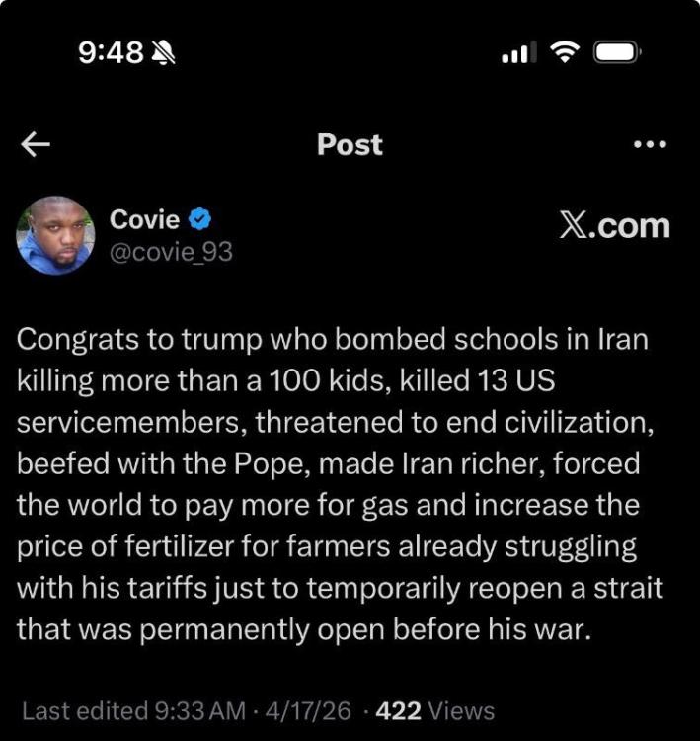
Task: Click the @covie_93 handle
Action: [170, 252]
